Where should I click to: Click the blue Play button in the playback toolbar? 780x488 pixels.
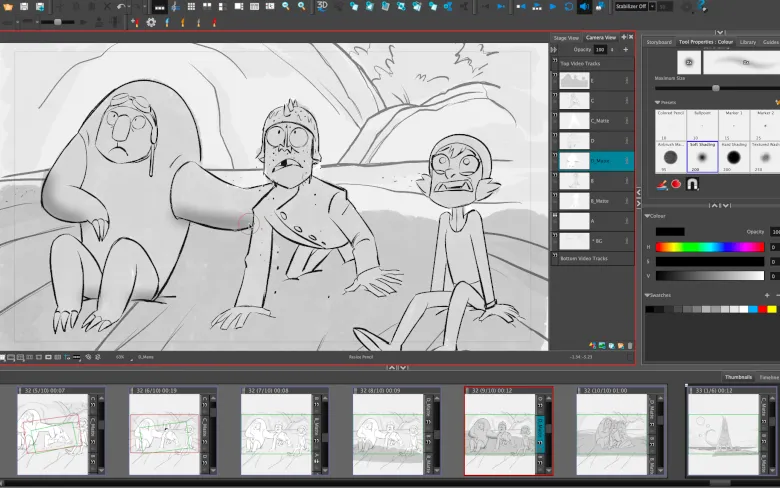552,6
